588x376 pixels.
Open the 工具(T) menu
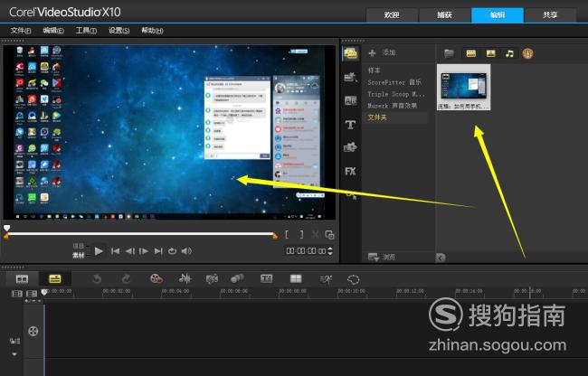tap(86, 31)
